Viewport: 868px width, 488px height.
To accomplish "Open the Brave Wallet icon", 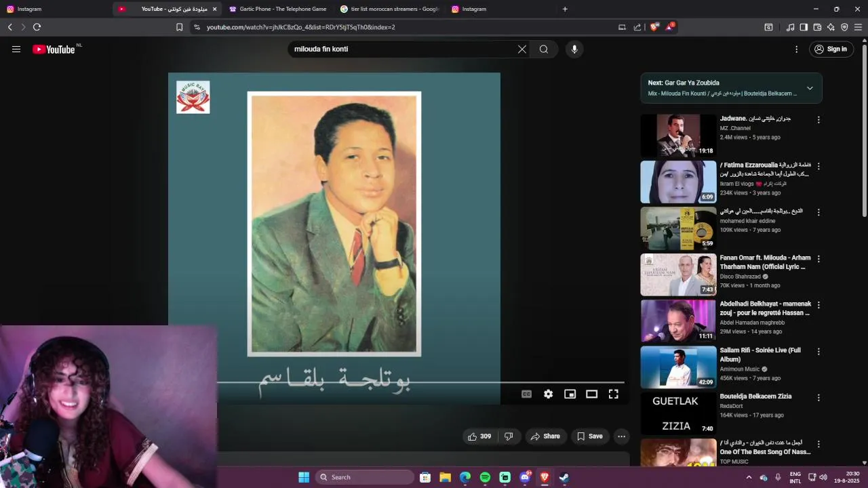I will [x=817, y=27].
